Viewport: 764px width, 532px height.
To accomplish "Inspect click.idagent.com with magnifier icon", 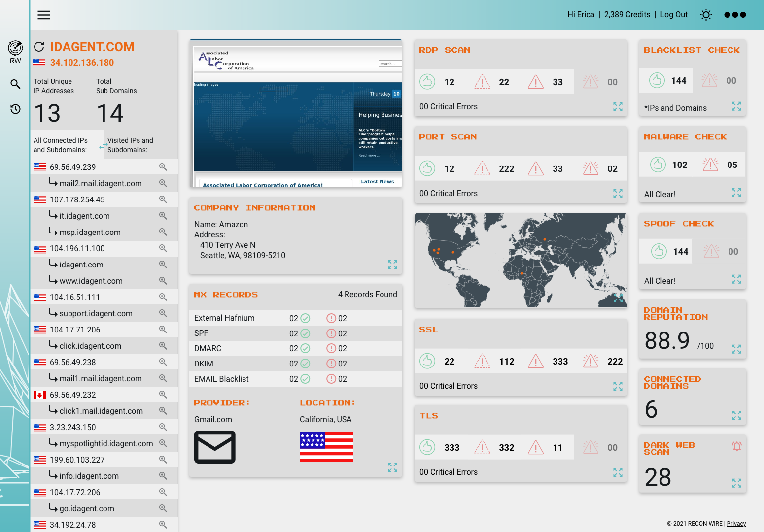I will tap(163, 346).
